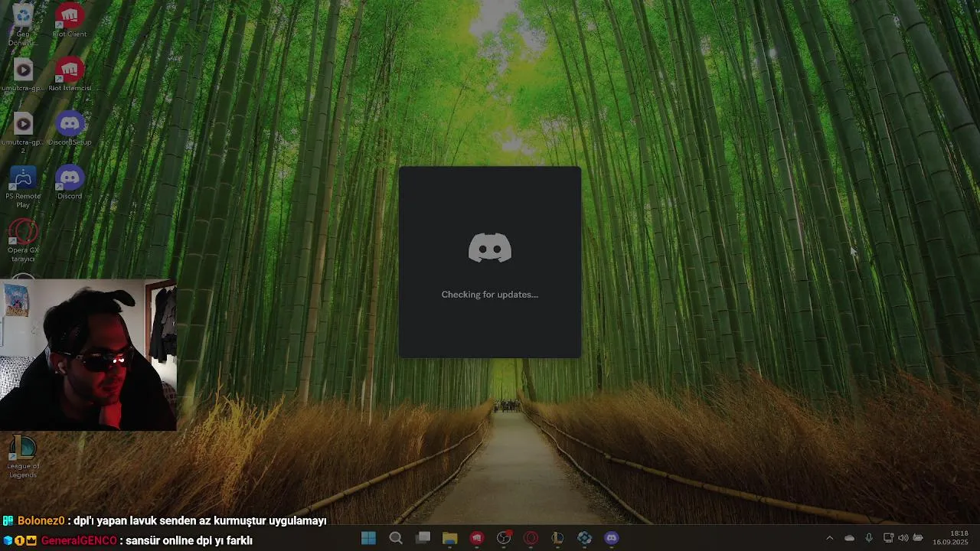Image resolution: width=980 pixels, height=551 pixels.
Task: Open taskbar Search
Action: tap(396, 538)
